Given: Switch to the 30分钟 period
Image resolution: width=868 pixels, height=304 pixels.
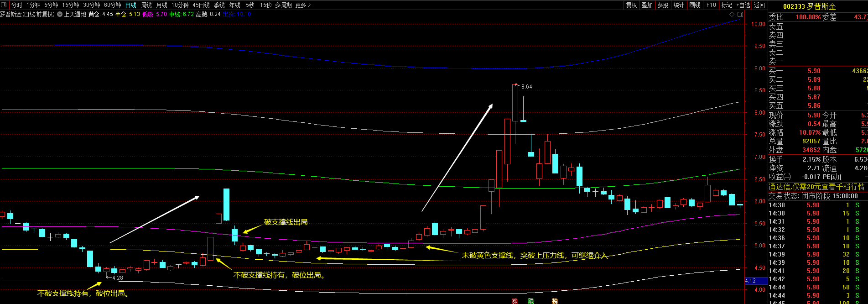Looking at the screenshot, I should point(92,5).
